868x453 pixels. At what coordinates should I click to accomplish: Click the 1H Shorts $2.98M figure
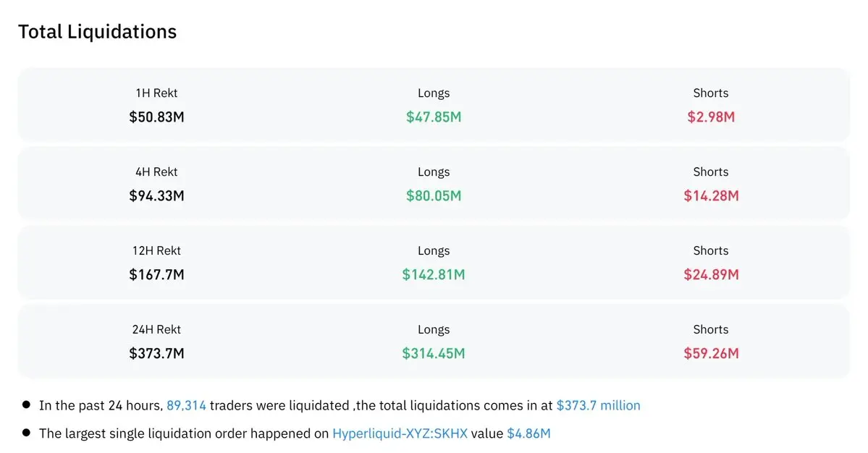pos(711,117)
